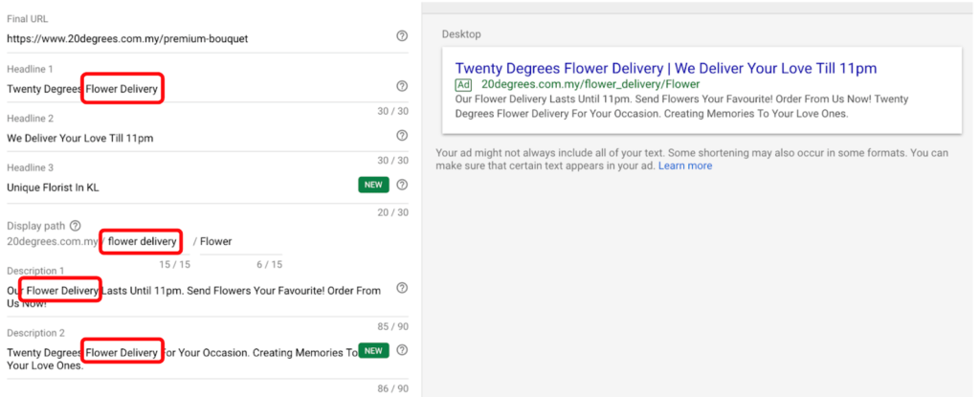Open help icon for Description 1
The height and width of the screenshot is (397, 980).
click(402, 288)
